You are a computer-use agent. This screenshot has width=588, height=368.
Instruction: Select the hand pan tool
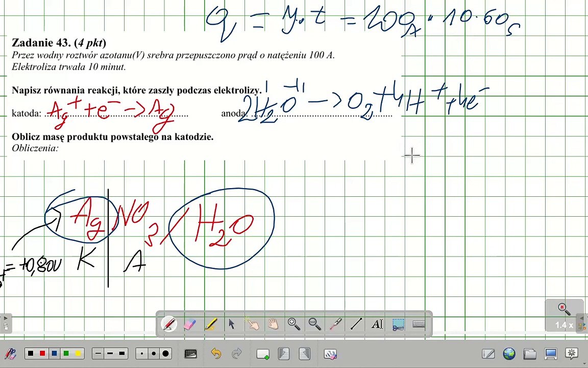(273, 324)
